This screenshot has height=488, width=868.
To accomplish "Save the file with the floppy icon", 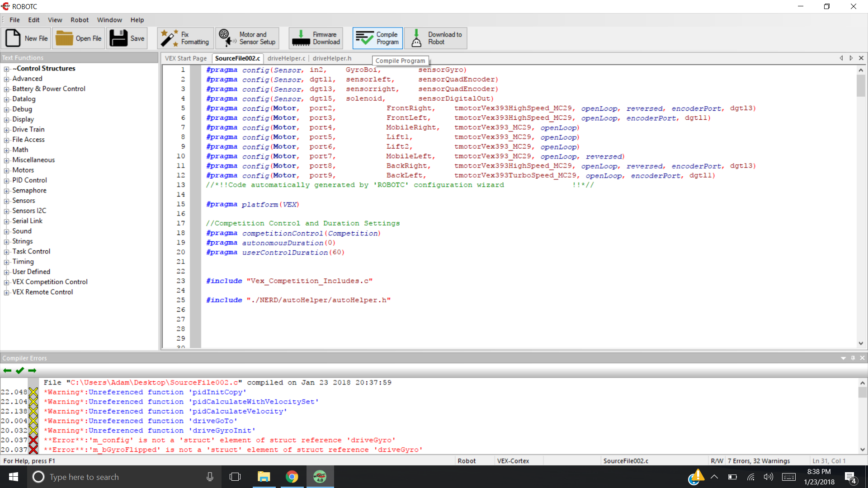I will click(x=127, y=38).
